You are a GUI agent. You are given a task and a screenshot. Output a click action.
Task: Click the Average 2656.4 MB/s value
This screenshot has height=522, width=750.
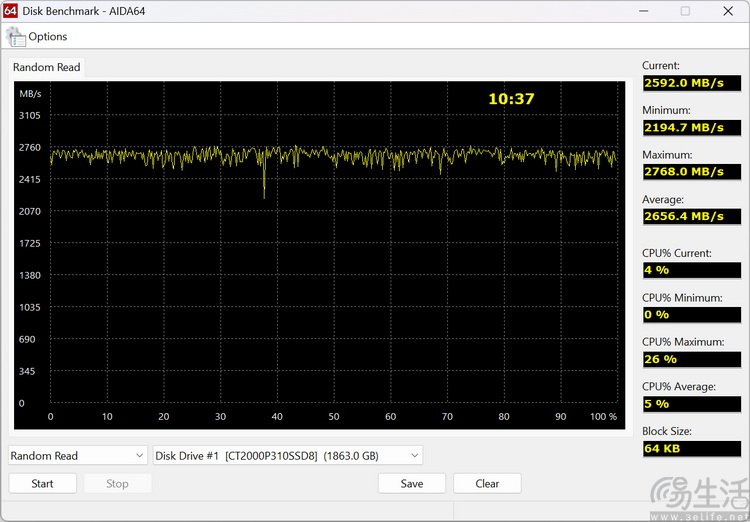point(692,216)
